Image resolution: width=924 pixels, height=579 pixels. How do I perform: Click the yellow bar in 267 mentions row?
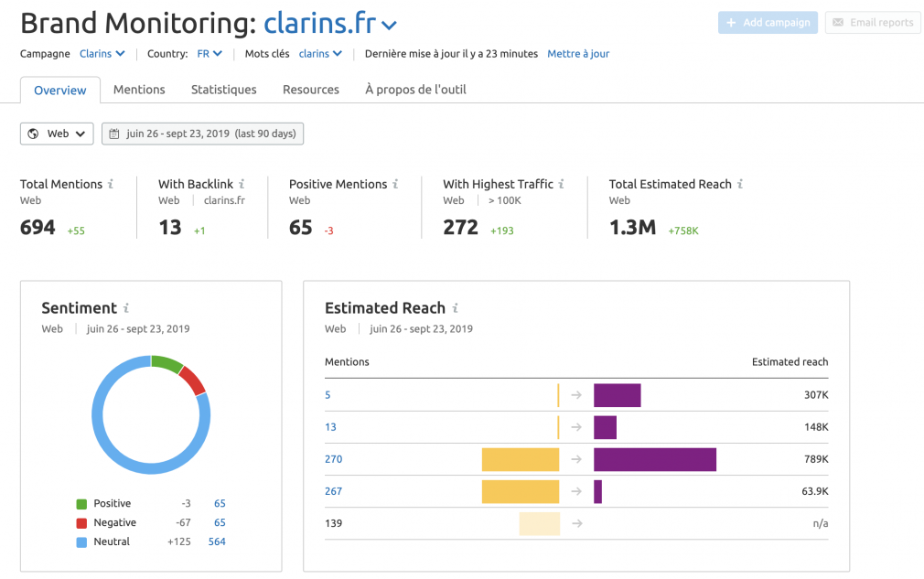click(521, 492)
